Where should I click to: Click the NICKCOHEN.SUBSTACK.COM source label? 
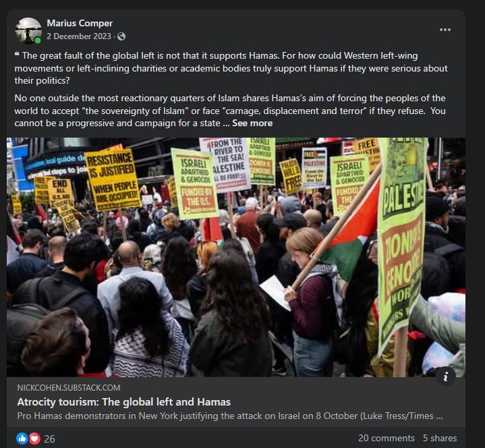click(x=69, y=388)
